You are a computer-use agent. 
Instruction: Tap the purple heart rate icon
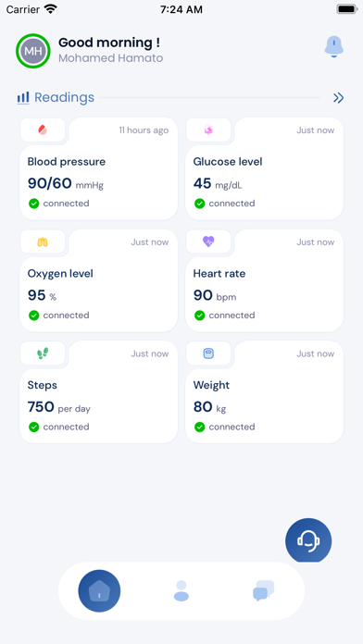coord(208,241)
